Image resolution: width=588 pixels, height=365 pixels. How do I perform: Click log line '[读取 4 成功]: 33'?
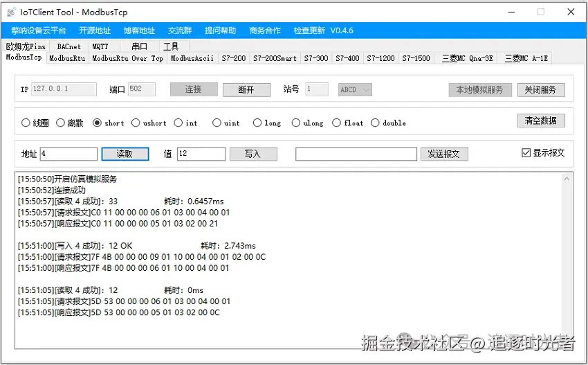[68, 202]
